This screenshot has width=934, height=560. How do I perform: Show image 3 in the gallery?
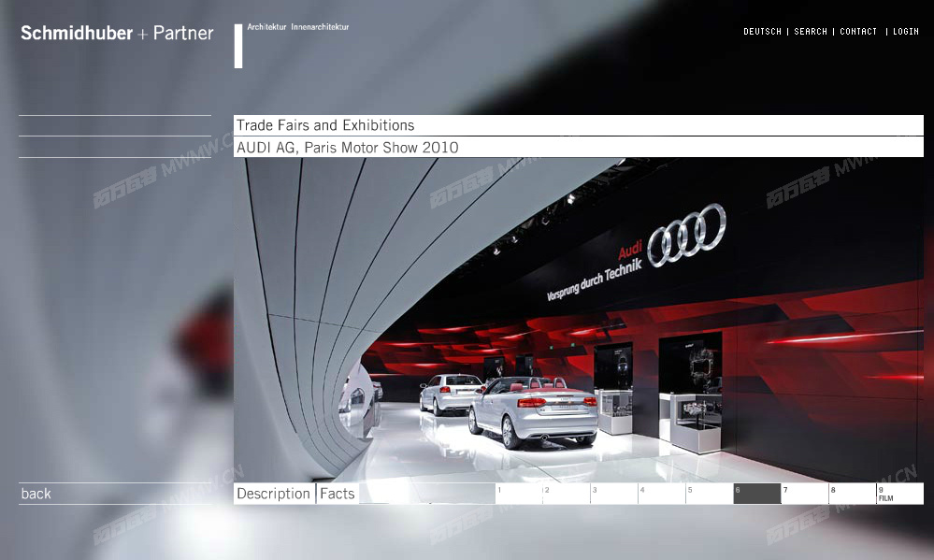tap(613, 494)
